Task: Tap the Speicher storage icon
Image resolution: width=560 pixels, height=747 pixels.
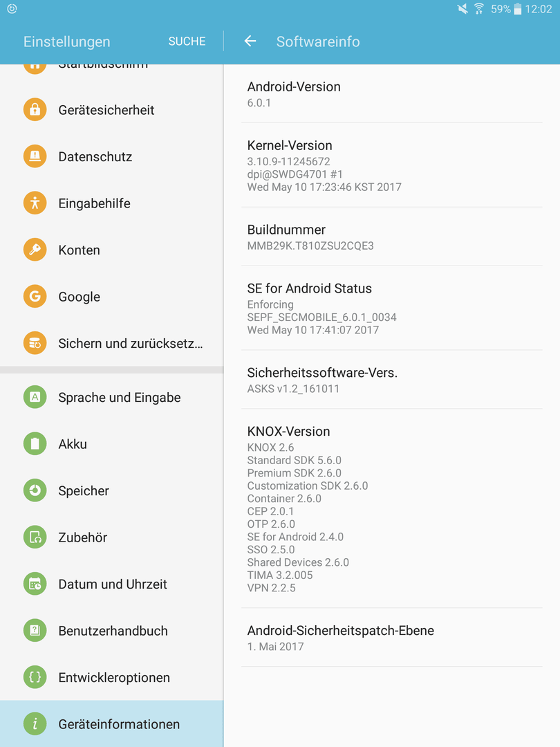Action: [35, 490]
